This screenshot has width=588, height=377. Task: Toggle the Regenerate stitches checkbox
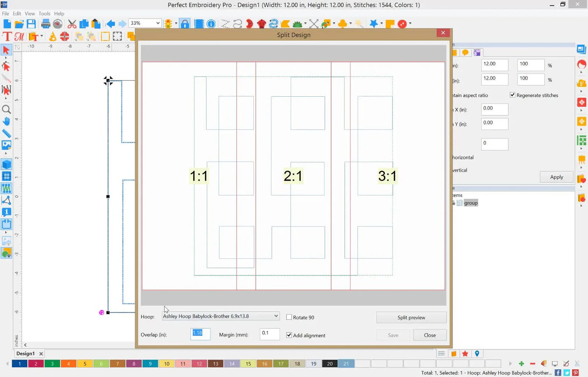tap(512, 95)
